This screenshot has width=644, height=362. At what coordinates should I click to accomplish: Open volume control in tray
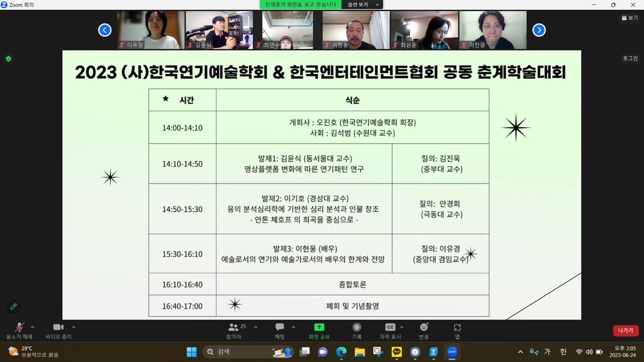point(589,352)
